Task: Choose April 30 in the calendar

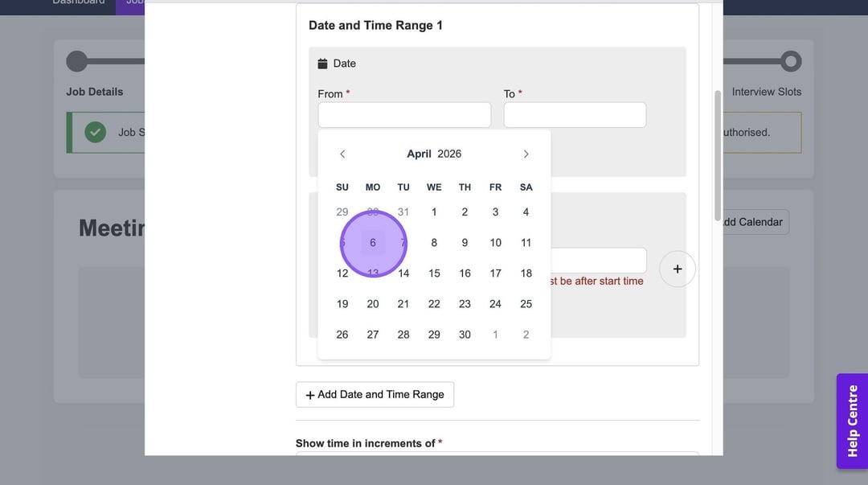Action: point(465,335)
